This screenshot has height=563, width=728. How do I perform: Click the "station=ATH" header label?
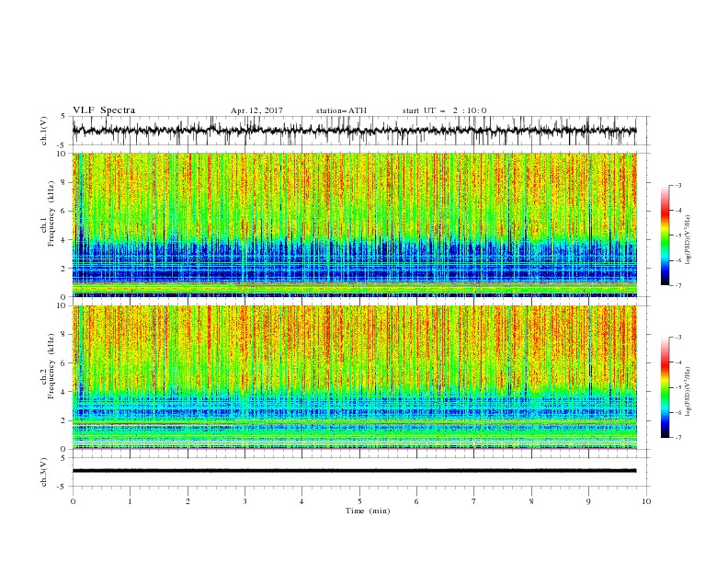(x=341, y=110)
